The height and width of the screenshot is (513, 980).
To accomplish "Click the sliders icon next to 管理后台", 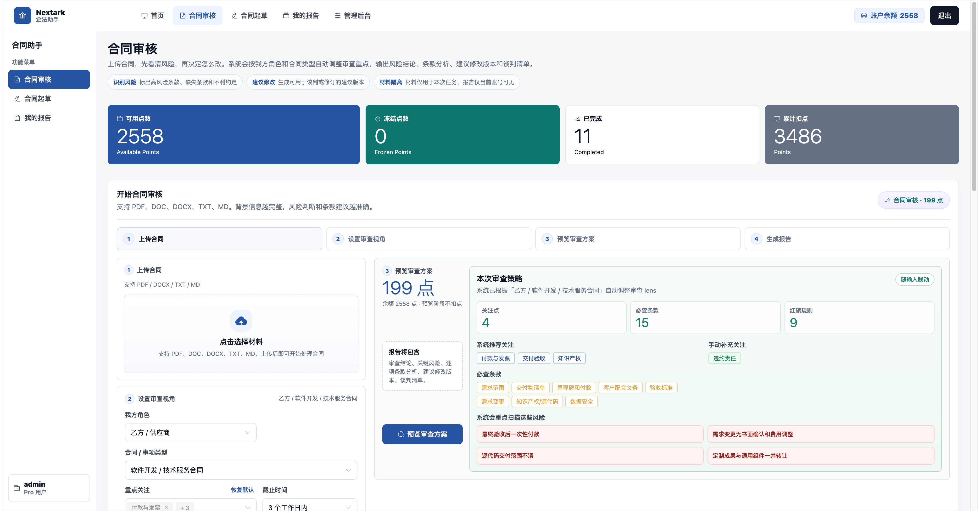I will [337, 16].
